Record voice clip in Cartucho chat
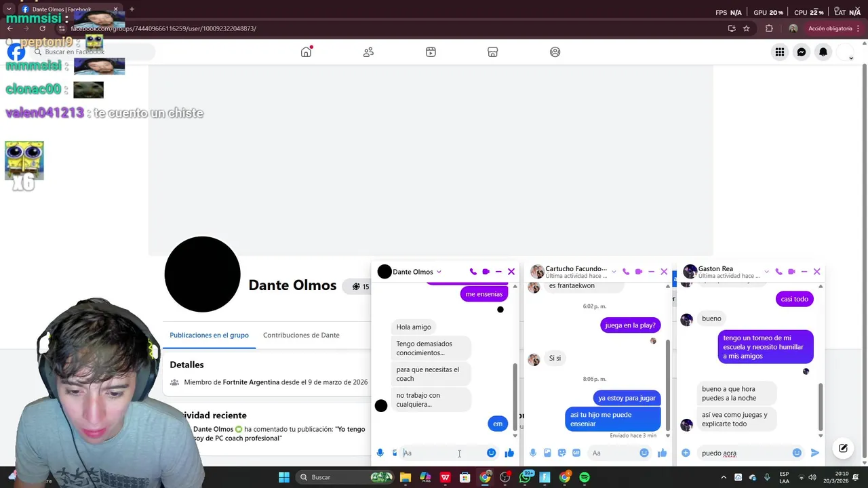 (x=533, y=453)
